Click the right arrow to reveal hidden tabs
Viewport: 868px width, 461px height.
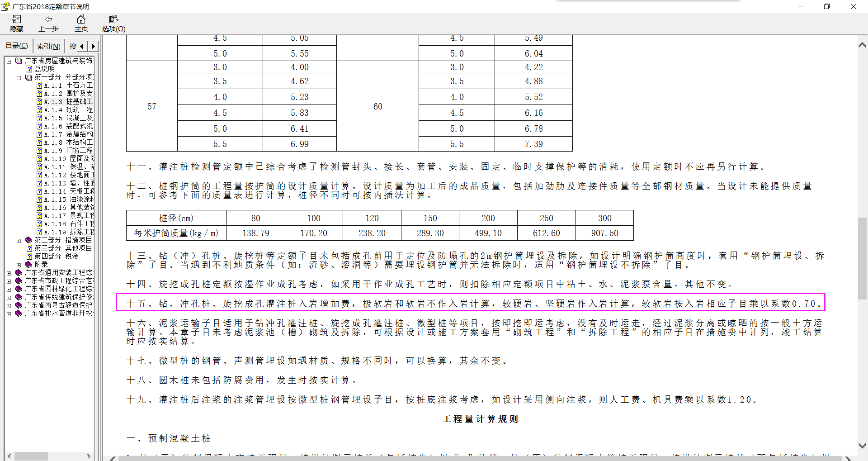pos(93,46)
